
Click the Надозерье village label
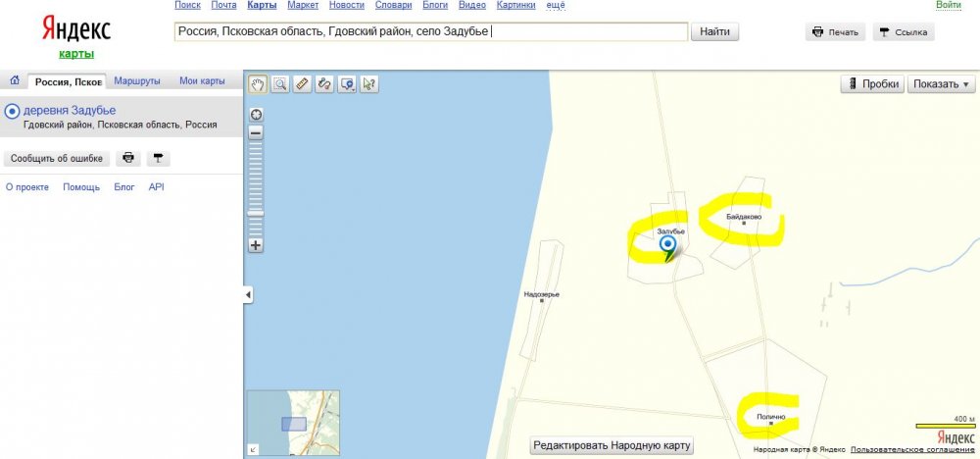coord(541,294)
